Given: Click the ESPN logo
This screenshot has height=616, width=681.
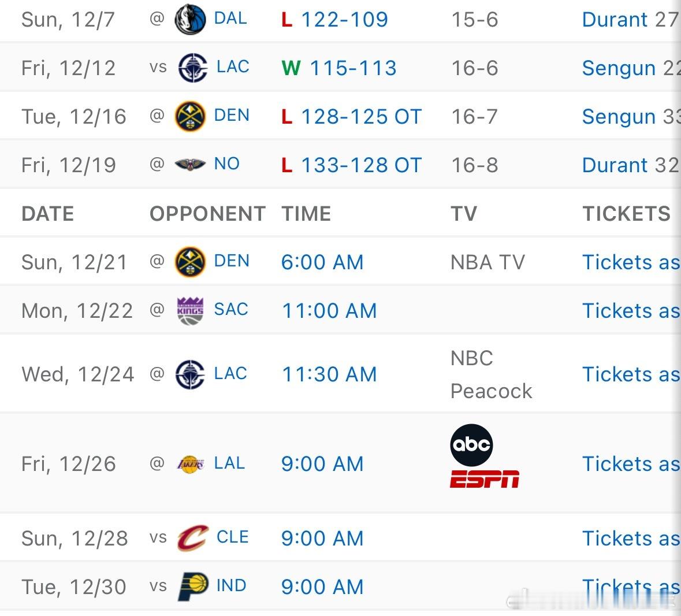Looking at the screenshot, I should pyautogui.click(x=484, y=478).
